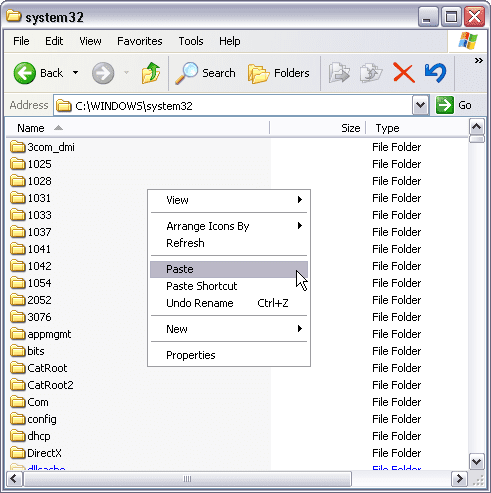Screen dimensions: 491x493
Task: Click the system32 title bar folder icon
Action: 14,16
